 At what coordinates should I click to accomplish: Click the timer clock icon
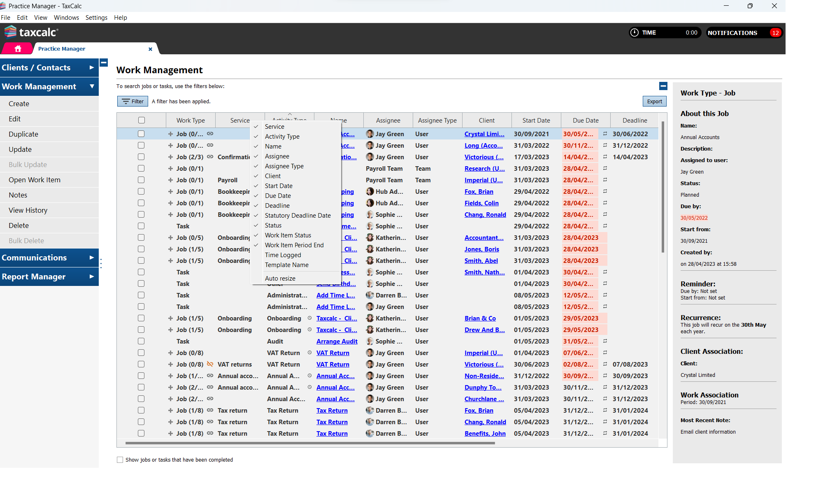pyautogui.click(x=635, y=33)
